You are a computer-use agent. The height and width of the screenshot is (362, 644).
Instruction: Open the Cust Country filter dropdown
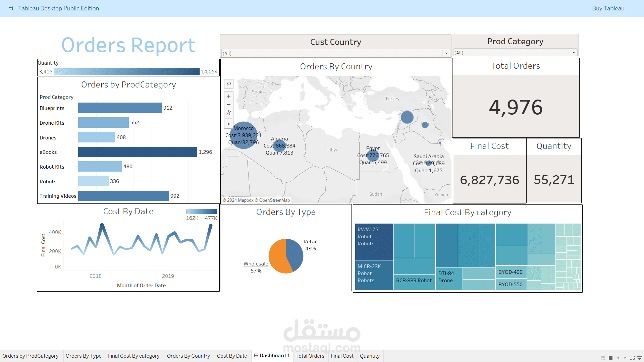(x=446, y=53)
